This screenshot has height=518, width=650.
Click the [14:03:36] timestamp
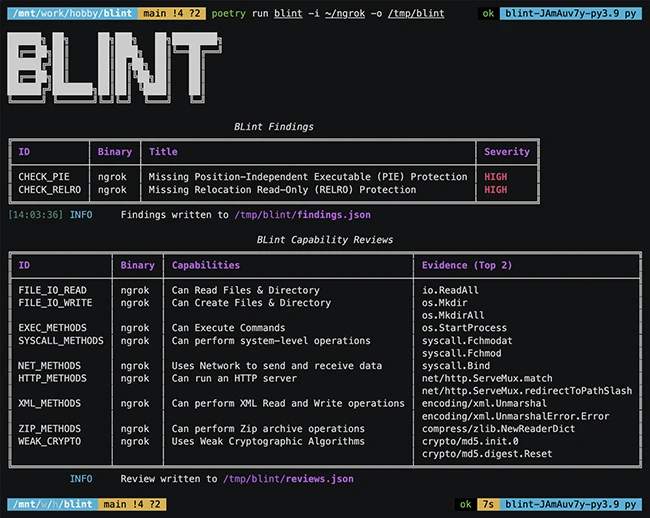36,215
